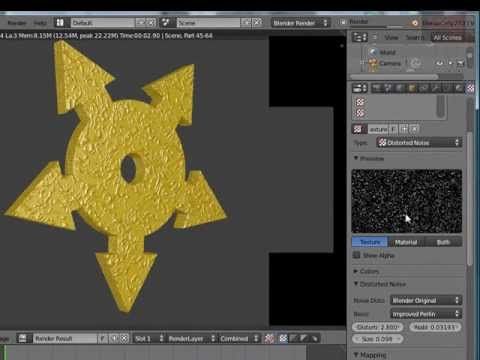The height and width of the screenshot is (360, 480).
Task: Toggle fake user F for texture
Action: [394, 129]
